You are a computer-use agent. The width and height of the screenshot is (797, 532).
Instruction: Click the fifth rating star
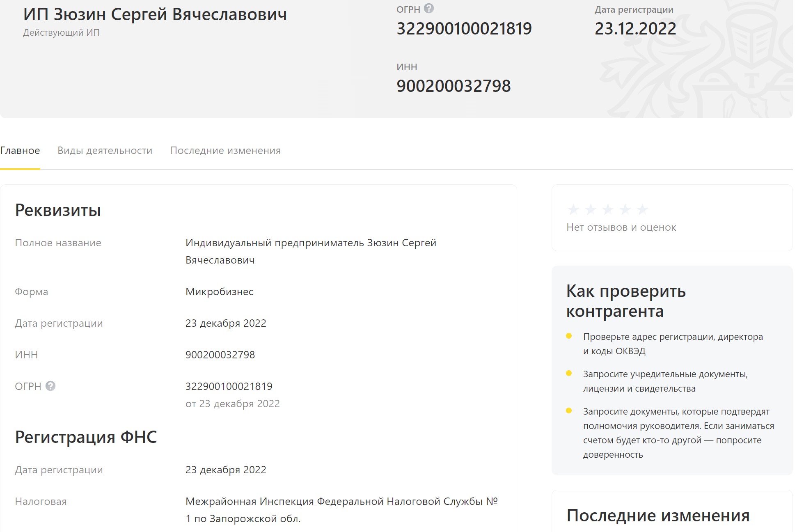642,209
